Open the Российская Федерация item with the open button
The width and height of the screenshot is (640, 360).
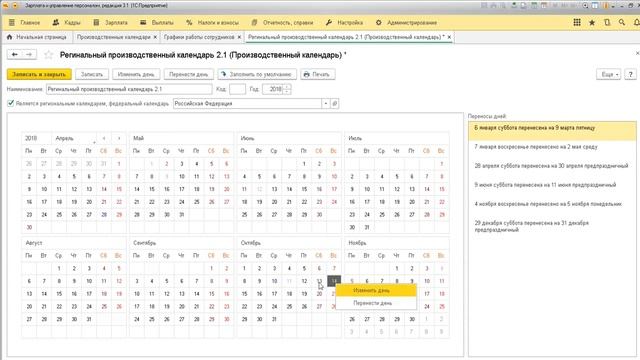tap(335, 104)
